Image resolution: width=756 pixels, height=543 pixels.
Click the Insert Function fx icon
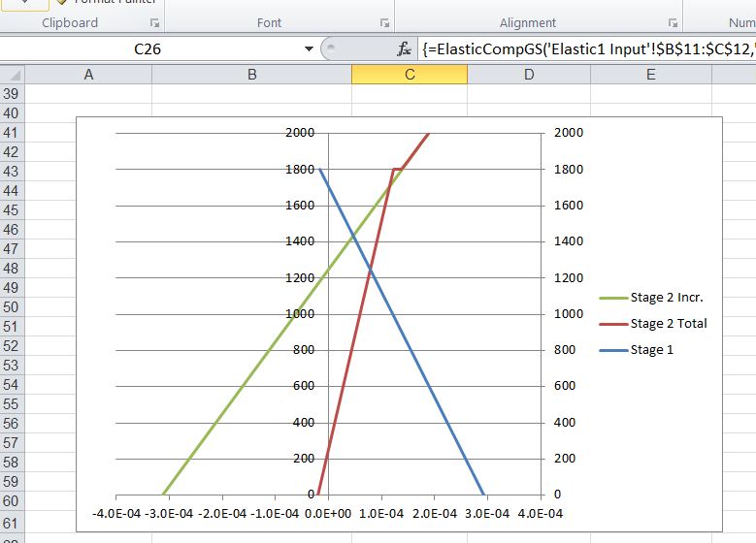coord(404,48)
